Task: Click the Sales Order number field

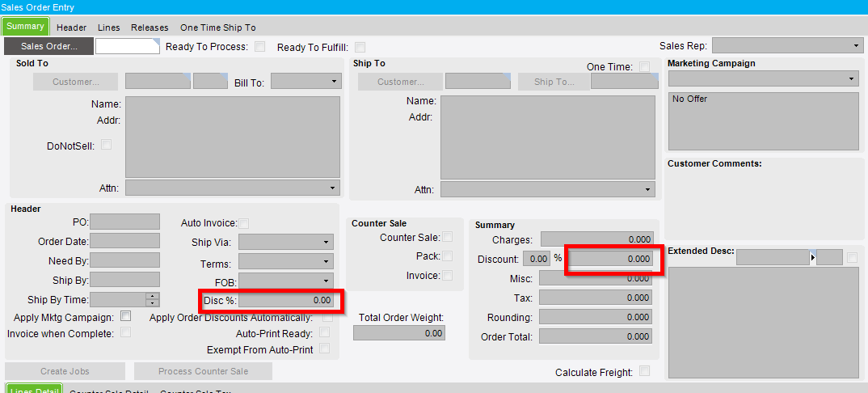Action: [x=128, y=46]
